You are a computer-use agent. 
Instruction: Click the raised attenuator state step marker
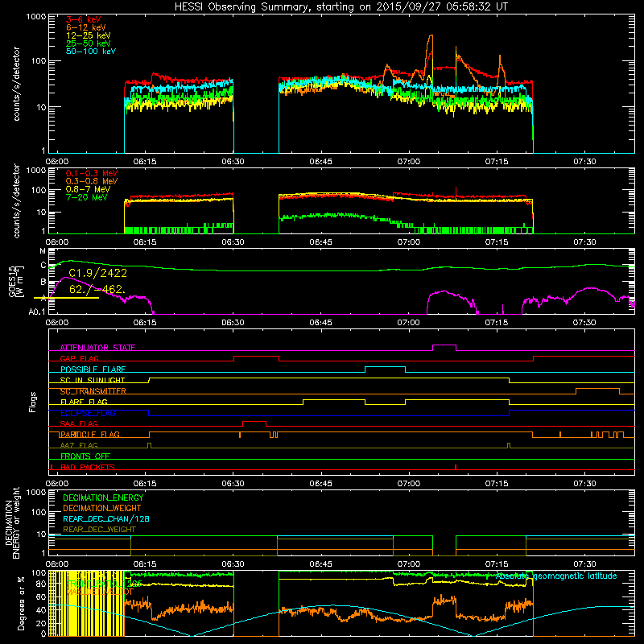[444, 345]
